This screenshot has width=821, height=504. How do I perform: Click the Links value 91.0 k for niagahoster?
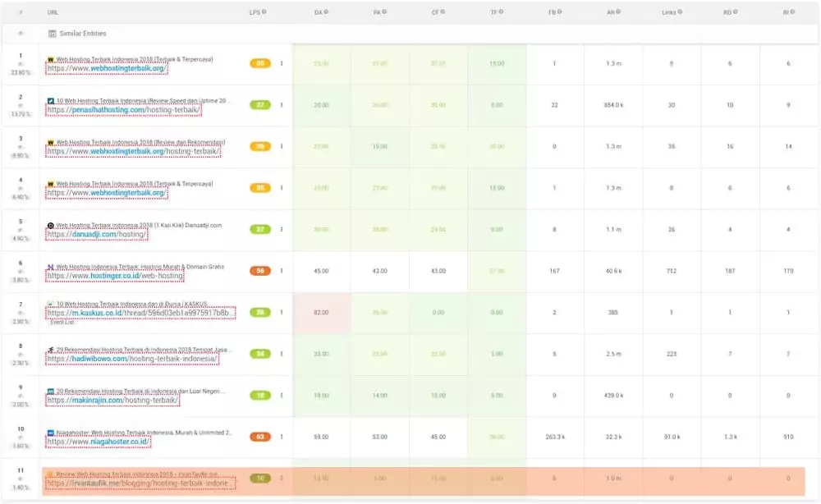[672, 437]
